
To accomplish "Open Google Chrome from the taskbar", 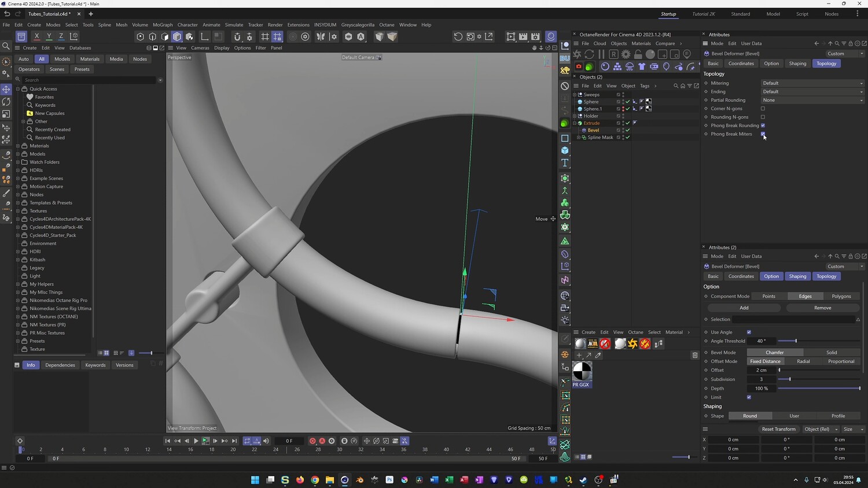I will pos(315,479).
